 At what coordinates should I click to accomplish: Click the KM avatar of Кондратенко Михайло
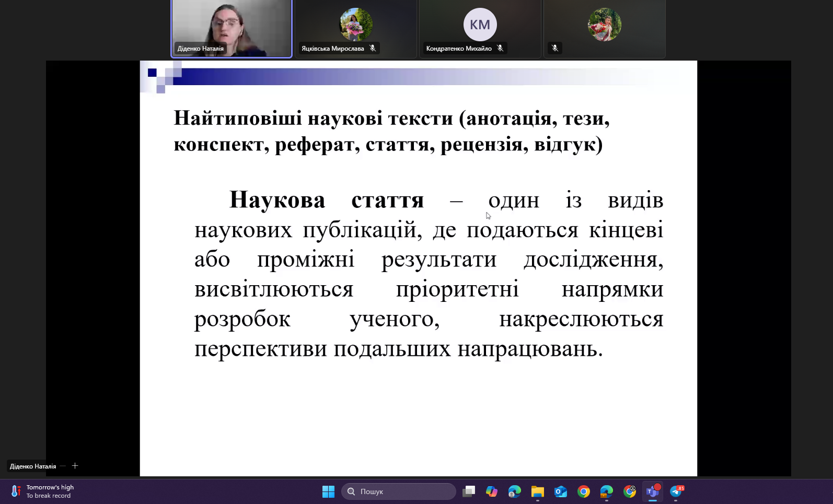[x=480, y=25]
